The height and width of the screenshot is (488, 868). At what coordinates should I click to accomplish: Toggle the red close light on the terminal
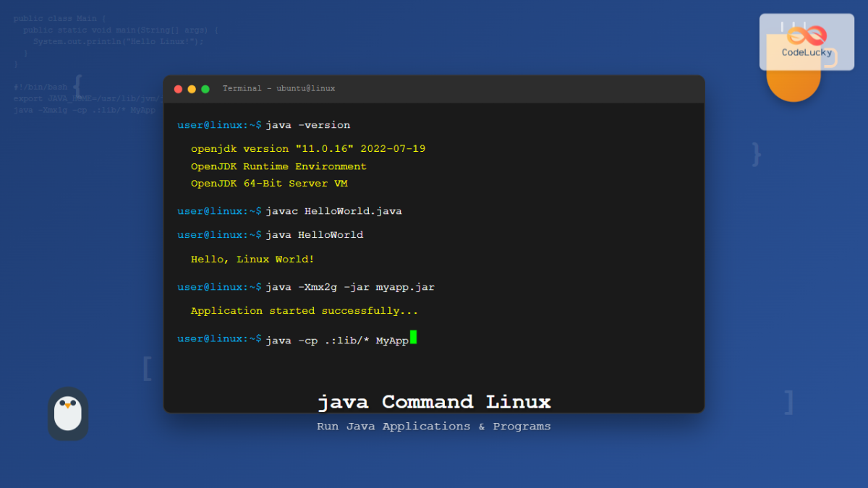(178, 89)
